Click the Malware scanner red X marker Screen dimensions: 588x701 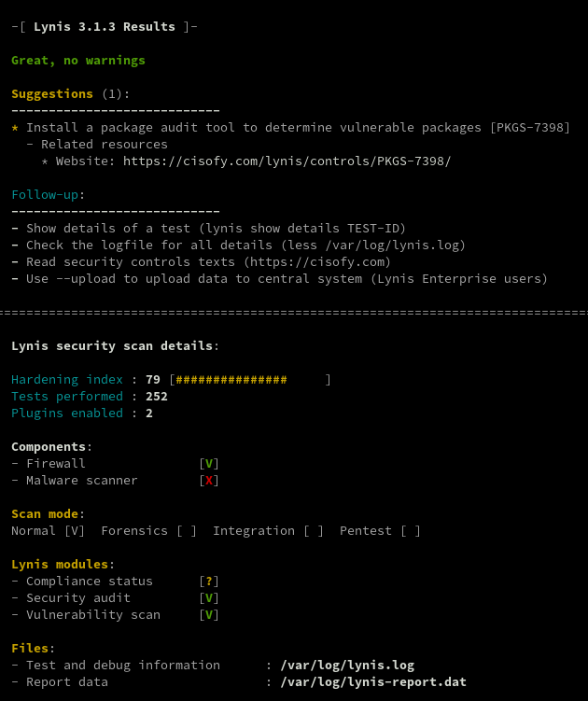[x=209, y=481]
